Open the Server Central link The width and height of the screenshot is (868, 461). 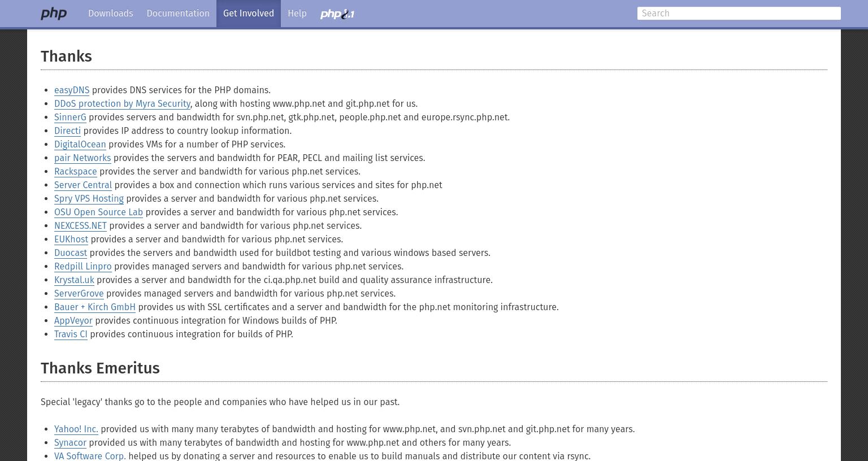pos(83,185)
